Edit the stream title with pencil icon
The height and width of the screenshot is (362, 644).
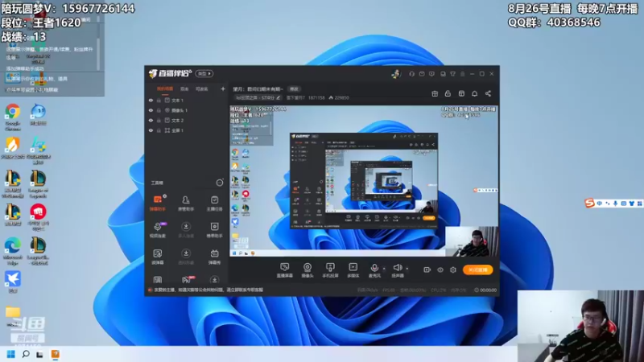[278, 97]
